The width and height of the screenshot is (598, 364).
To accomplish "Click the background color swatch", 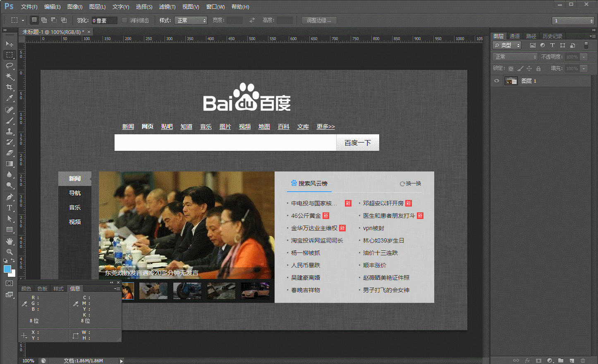I will [13, 274].
